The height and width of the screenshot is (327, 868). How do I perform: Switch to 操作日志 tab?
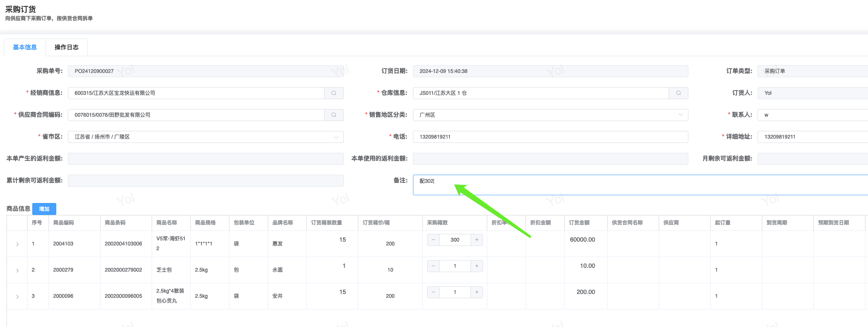(x=67, y=47)
